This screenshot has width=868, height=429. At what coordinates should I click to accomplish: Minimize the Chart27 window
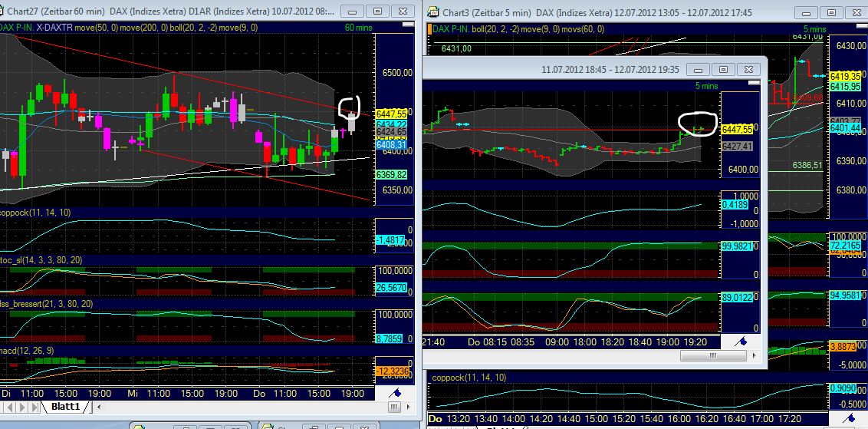pyautogui.click(x=353, y=11)
